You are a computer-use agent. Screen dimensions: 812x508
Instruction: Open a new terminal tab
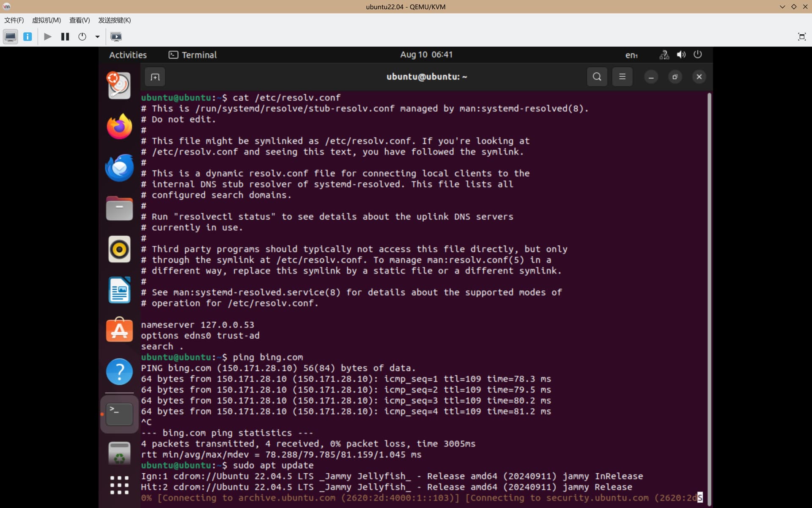pyautogui.click(x=155, y=77)
